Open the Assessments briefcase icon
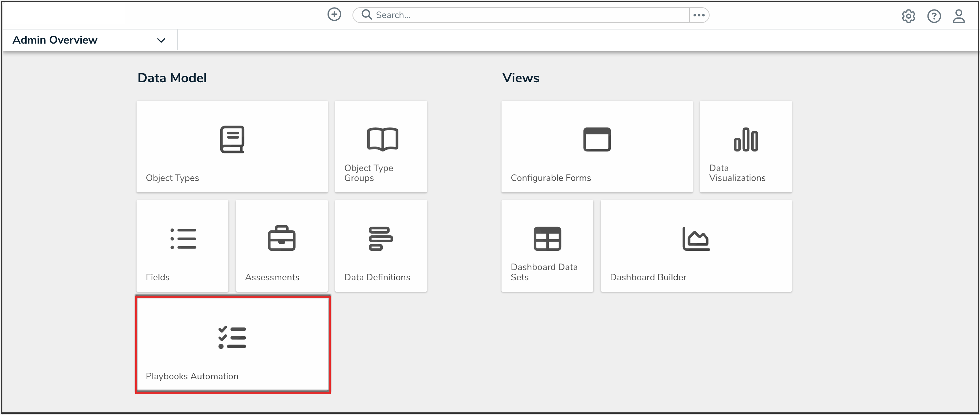The height and width of the screenshot is (415, 980). 282,239
